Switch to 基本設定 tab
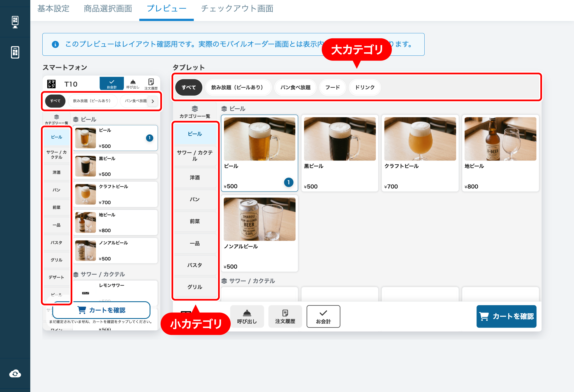 [53, 8]
